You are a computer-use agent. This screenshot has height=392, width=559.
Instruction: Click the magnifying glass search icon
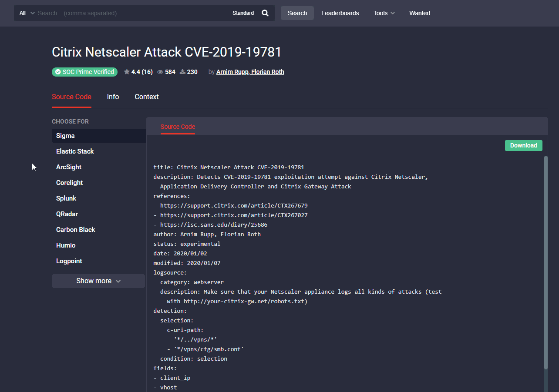tap(265, 13)
